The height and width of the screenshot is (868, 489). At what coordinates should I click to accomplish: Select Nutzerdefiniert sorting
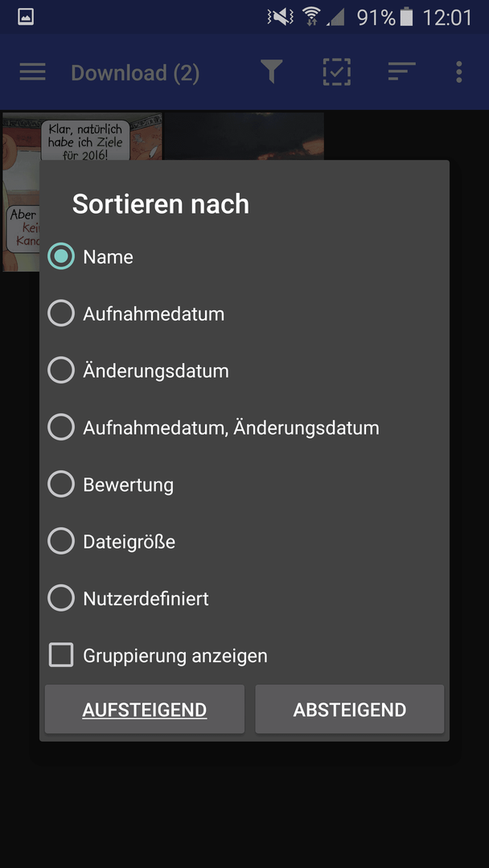pyautogui.click(x=244, y=599)
